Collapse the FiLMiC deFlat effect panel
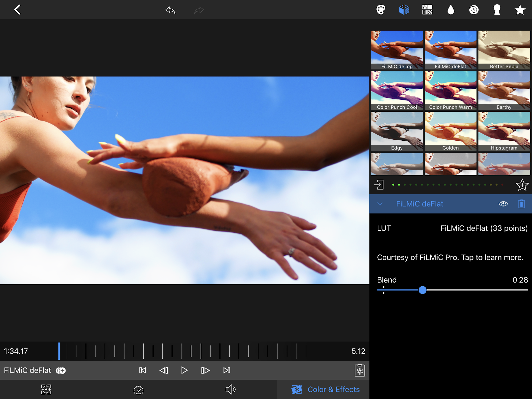Image resolution: width=532 pixels, height=399 pixels. tap(380, 204)
